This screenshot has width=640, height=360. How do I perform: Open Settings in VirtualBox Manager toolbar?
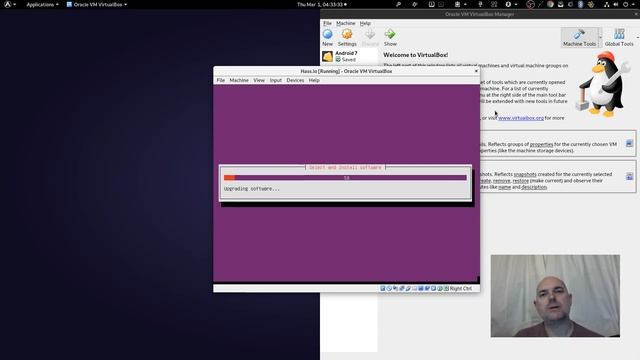(347, 38)
